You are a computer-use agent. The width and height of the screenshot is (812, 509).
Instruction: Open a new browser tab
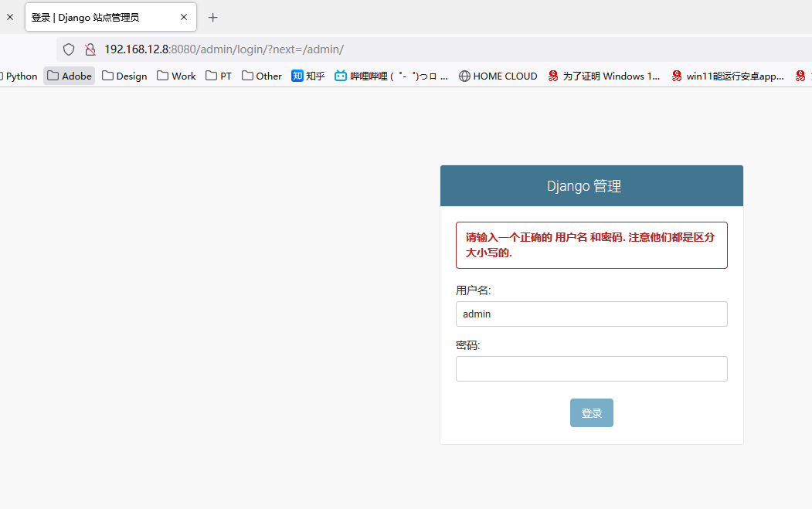[212, 18]
